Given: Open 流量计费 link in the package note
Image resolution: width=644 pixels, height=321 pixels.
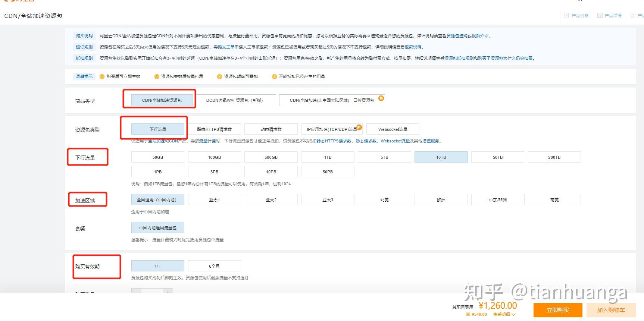Looking at the screenshot, I should click(x=207, y=141).
